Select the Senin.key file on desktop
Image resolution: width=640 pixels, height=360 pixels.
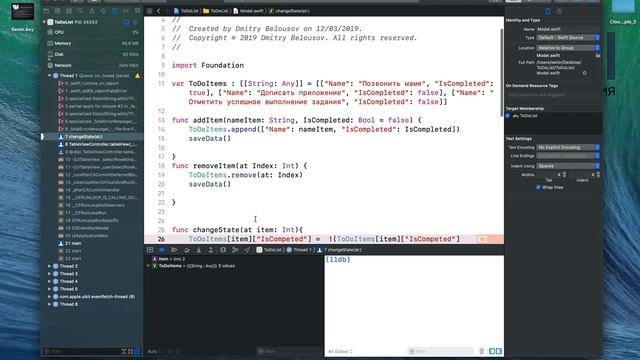pyautogui.click(x=23, y=18)
